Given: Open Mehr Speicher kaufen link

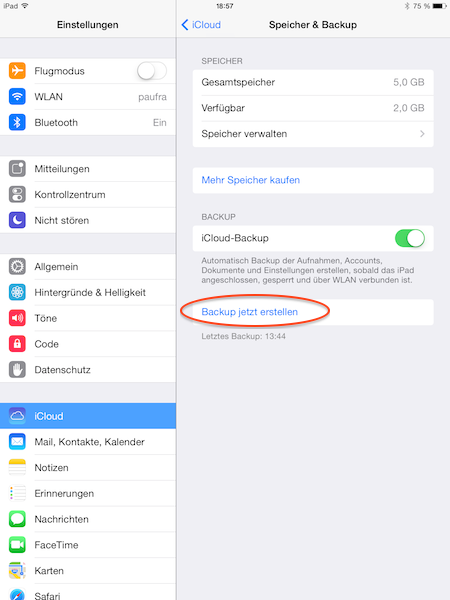Looking at the screenshot, I should click(x=251, y=180).
